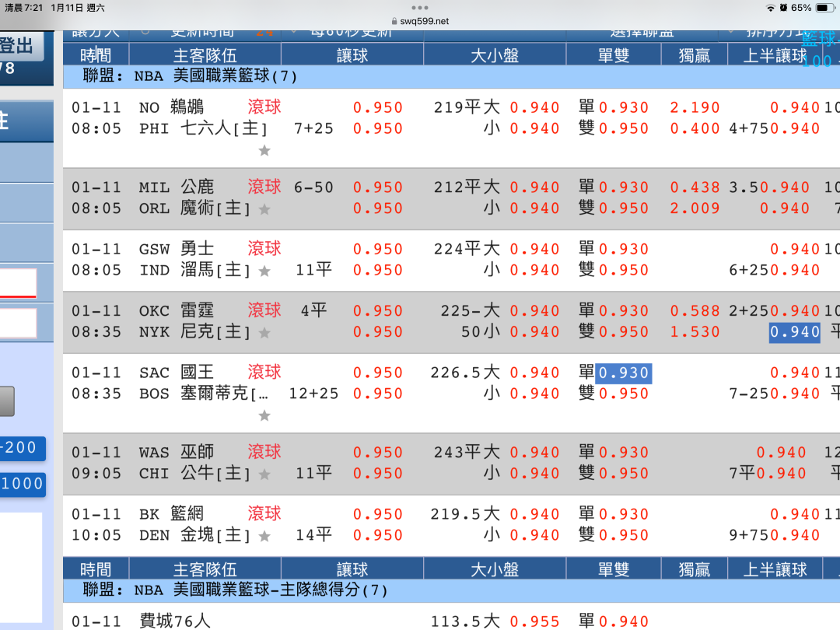Open 滾球 live betting for SAC 國王
Screen dimensions: 840x630
point(264,372)
